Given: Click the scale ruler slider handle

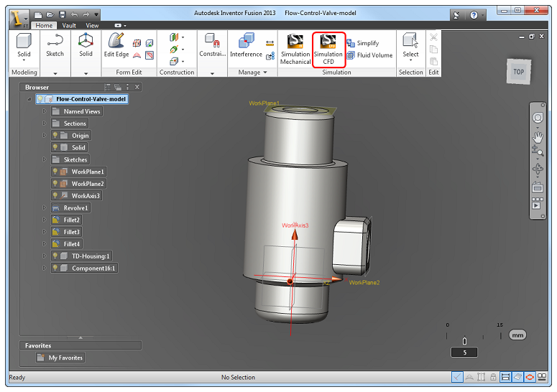Looking at the screenshot, I should [x=464, y=340].
